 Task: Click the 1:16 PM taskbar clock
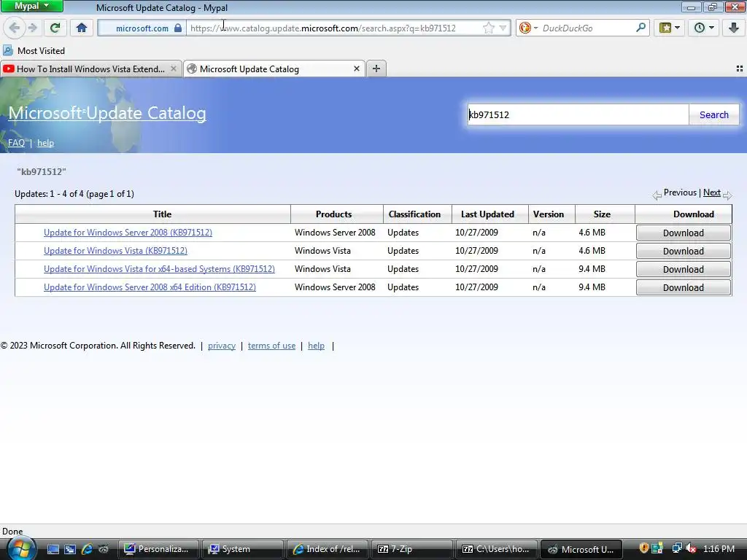click(x=719, y=549)
